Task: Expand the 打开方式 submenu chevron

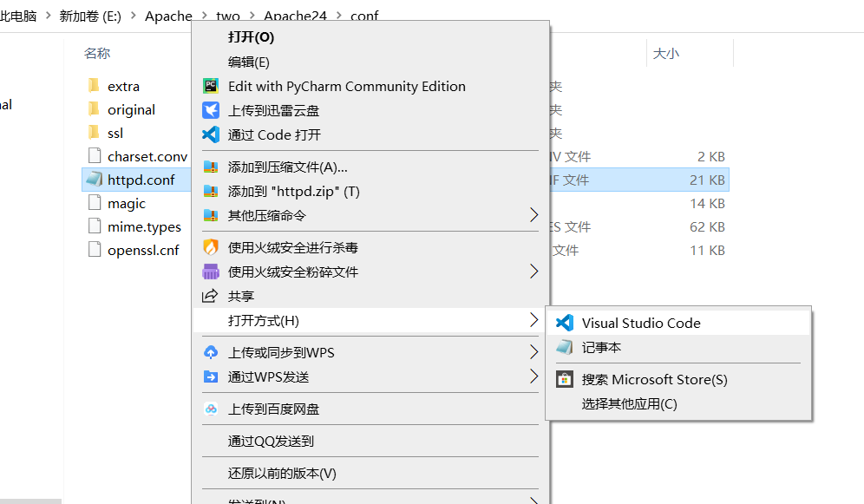Action: click(x=535, y=320)
